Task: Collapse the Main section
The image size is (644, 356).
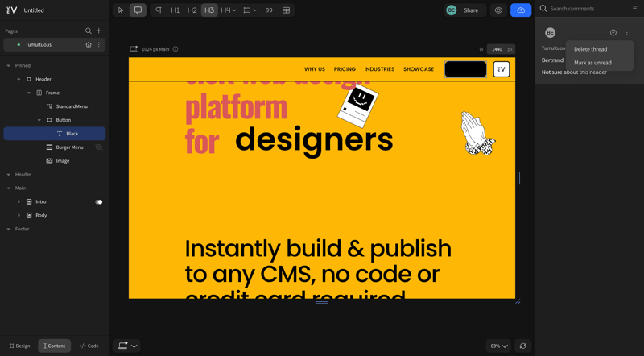Action: [x=9, y=188]
